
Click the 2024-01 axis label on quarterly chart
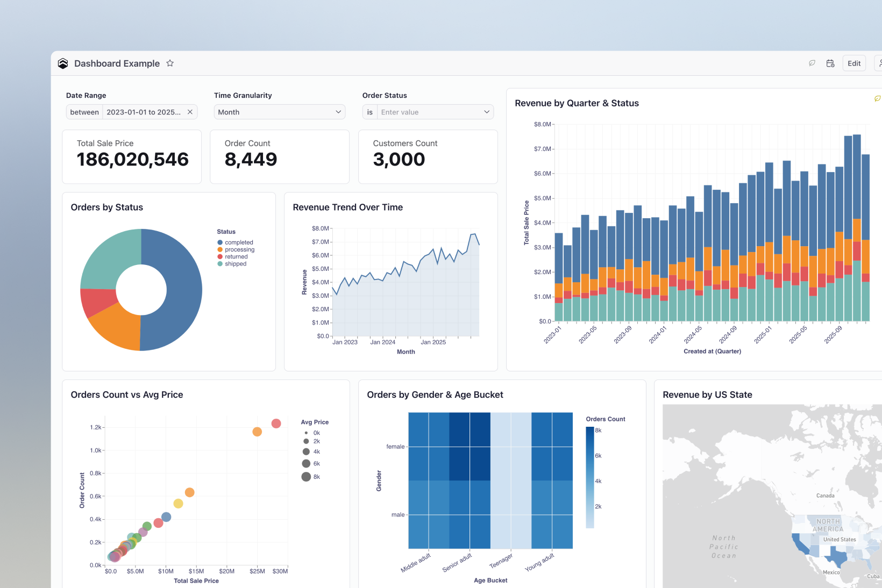pyautogui.click(x=658, y=334)
